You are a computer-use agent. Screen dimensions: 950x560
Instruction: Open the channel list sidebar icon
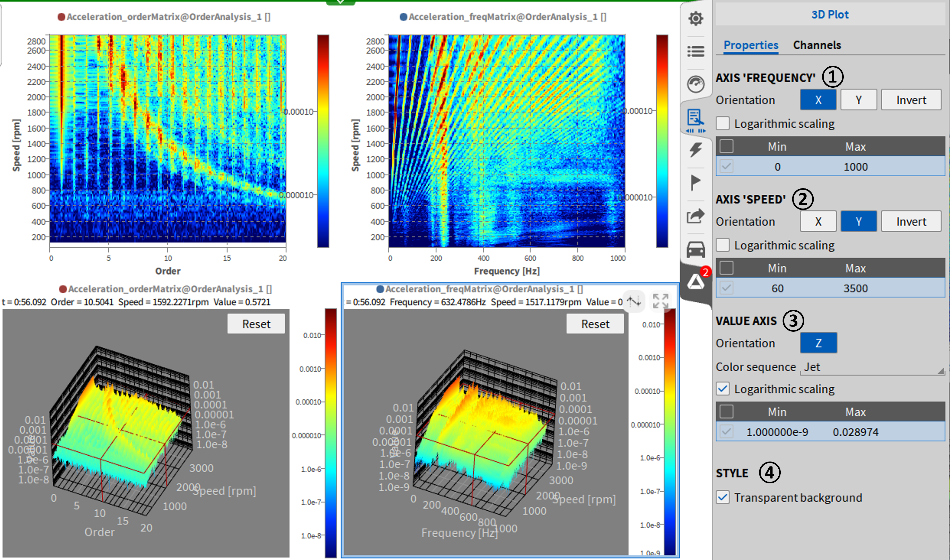pyautogui.click(x=696, y=51)
